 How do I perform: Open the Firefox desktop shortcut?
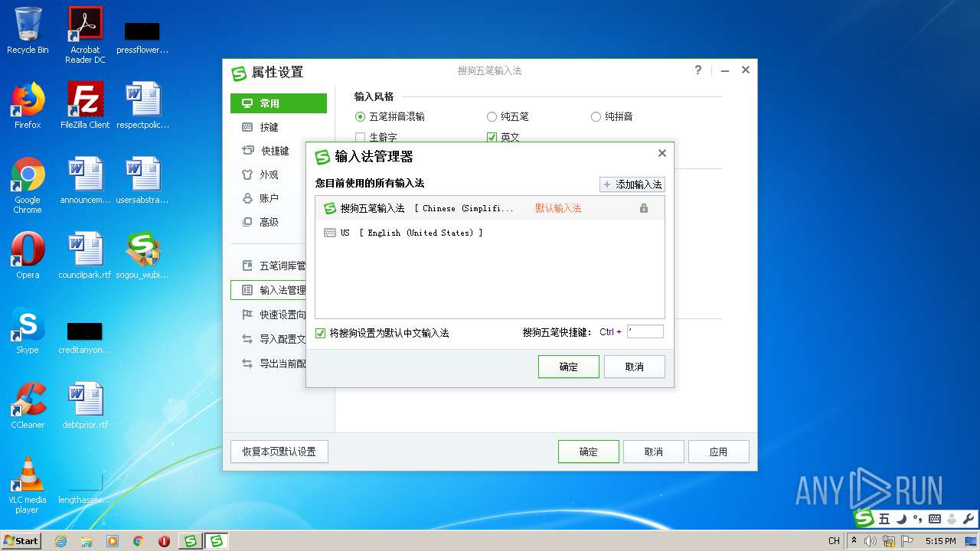(28, 106)
